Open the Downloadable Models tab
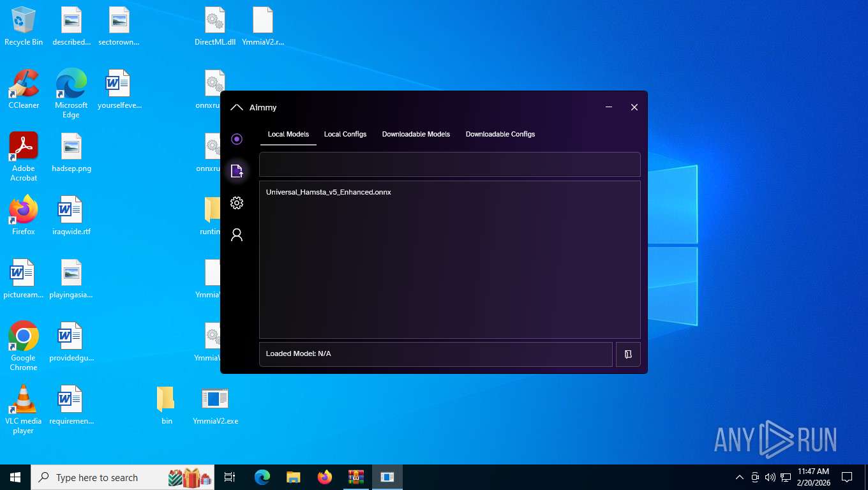 pos(416,134)
